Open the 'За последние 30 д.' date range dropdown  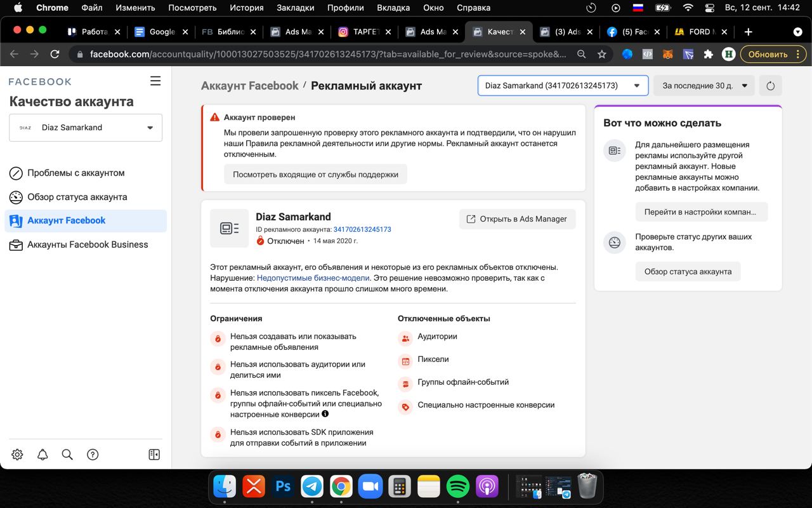click(x=705, y=86)
